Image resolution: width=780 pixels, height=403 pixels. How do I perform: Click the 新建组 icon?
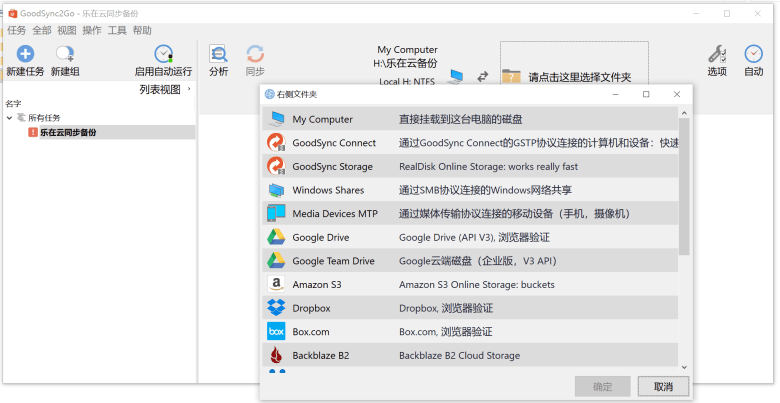coord(65,53)
